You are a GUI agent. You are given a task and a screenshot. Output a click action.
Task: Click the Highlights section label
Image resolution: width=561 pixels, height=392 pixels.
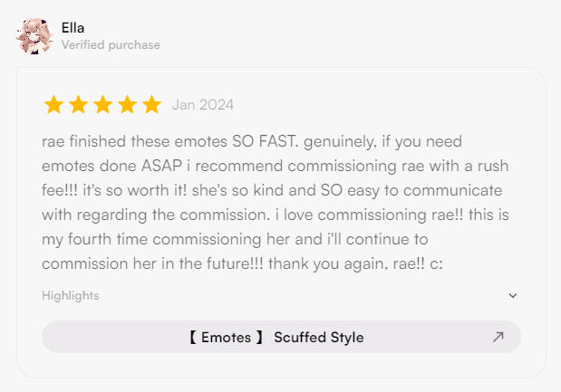click(x=71, y=296)
